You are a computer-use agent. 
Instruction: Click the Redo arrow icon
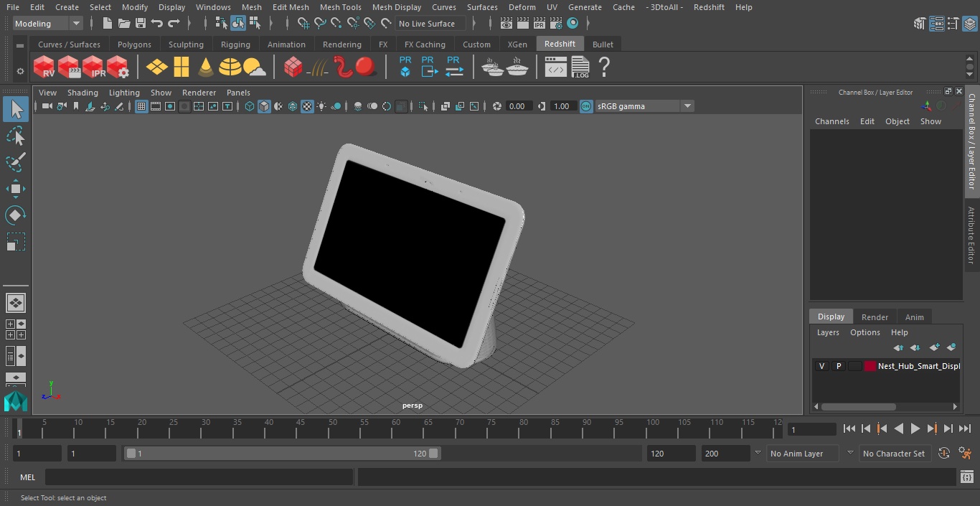point(174,24)
